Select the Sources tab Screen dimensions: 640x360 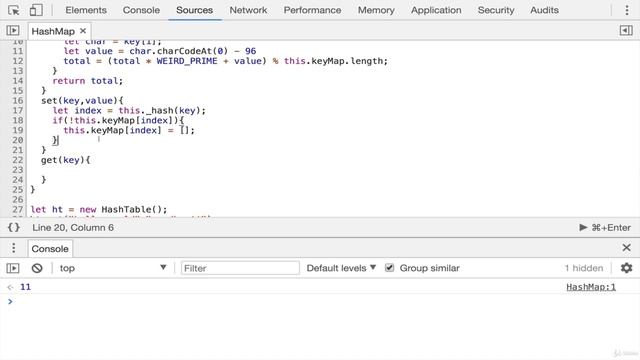[194, 10]
